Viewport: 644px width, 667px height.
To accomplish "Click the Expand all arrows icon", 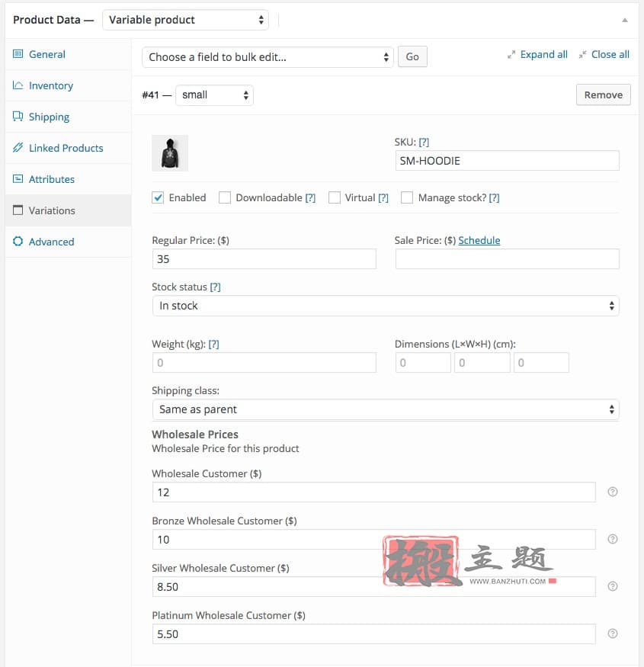I will tap(511, 55).
